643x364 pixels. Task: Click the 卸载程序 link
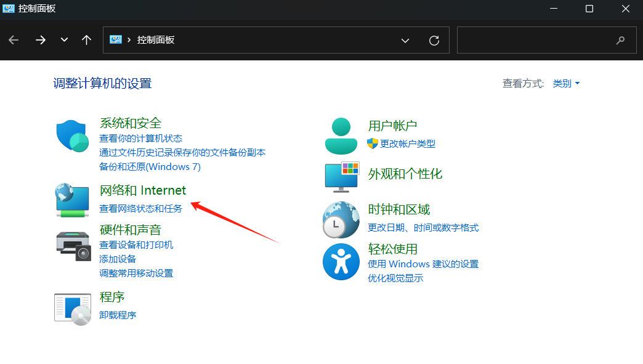click(118, 315)
